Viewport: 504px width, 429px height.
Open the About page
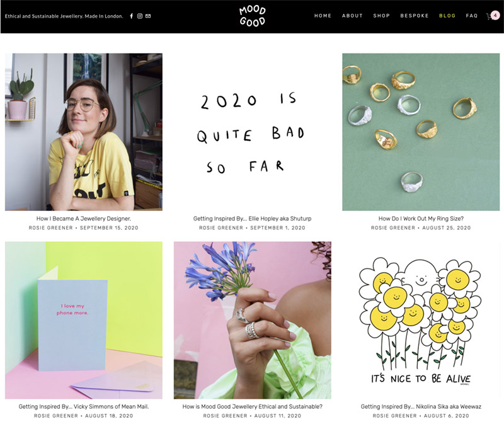pyautogui.click(x=352, y=16)
